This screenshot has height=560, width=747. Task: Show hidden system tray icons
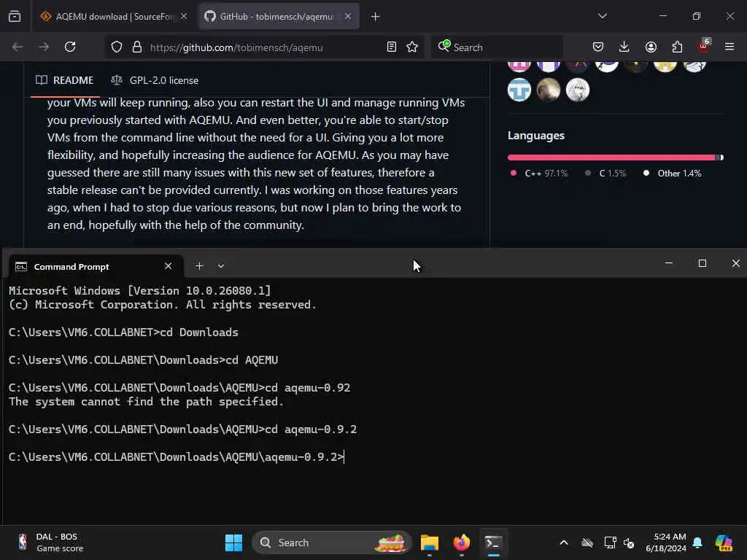[564, 542]
